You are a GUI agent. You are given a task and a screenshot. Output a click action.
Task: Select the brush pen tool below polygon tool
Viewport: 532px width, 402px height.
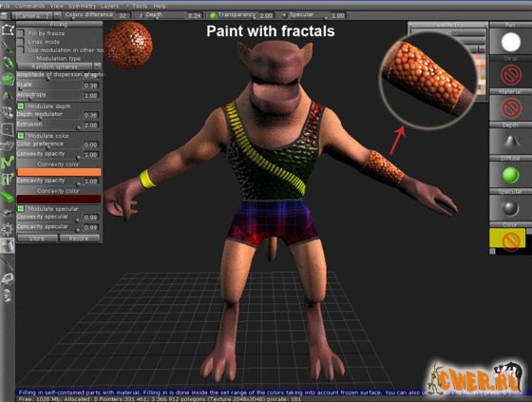pyautogui.click(x=8, y=48)
